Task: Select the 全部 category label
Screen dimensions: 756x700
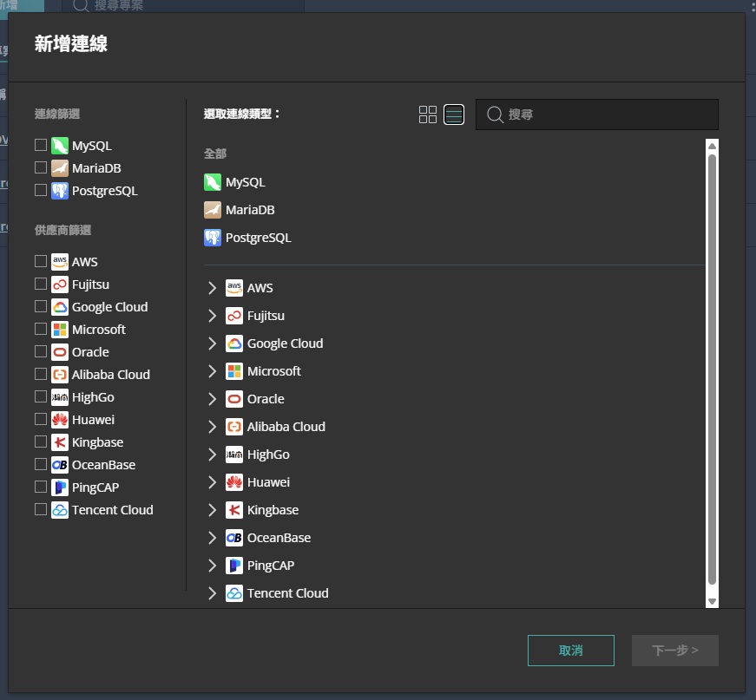Action: (214, 154)
